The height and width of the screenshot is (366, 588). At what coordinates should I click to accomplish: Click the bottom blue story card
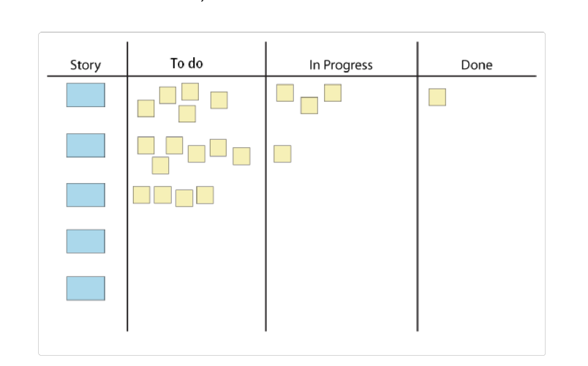[86, 288]
